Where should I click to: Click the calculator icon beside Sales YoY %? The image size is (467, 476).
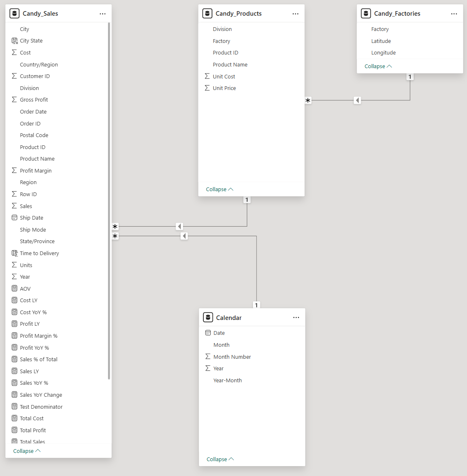pyautogui.click(x=14, y=383)
